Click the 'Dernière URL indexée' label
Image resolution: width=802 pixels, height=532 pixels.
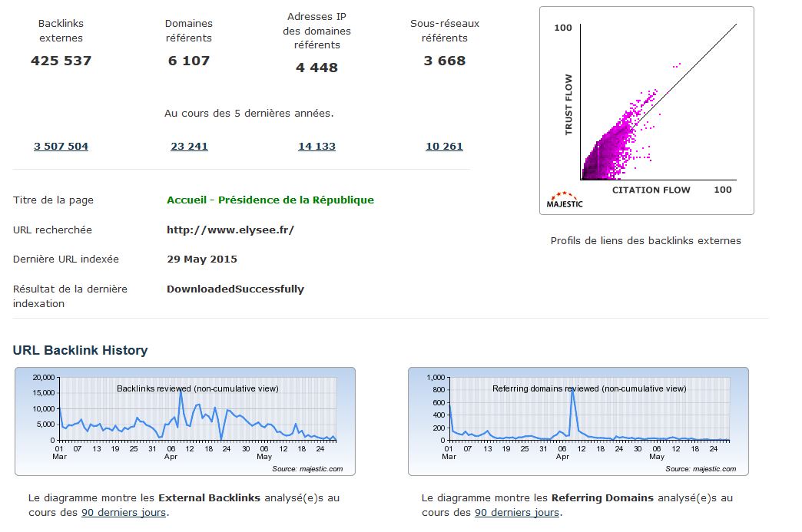[x=66, y=259]
